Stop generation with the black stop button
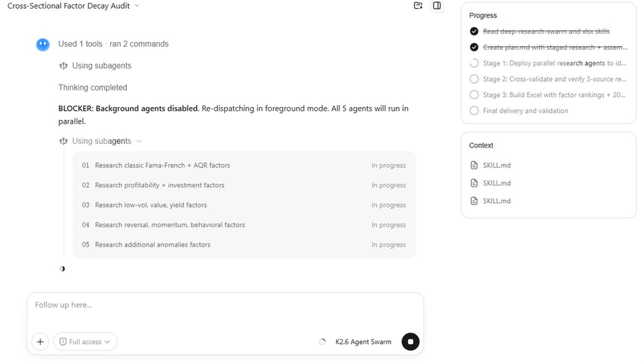Viewport: 644px width, 363px height. (x=410, y=341)
